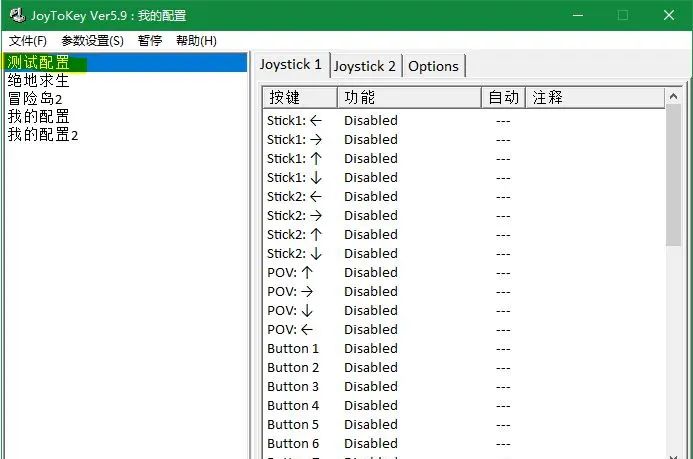This screenshot has height=459, width=693.
Task: Select the POV down arrow row
Action: (464, 311)
